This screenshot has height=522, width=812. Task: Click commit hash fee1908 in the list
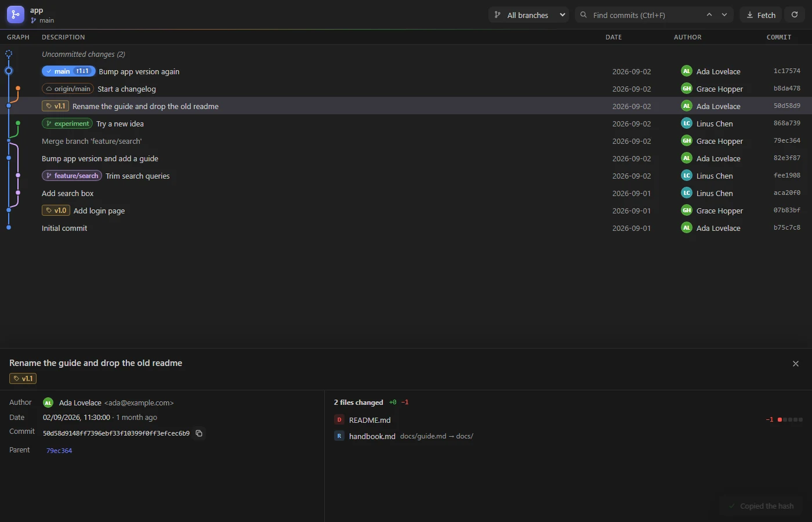[x=787, y=176]
